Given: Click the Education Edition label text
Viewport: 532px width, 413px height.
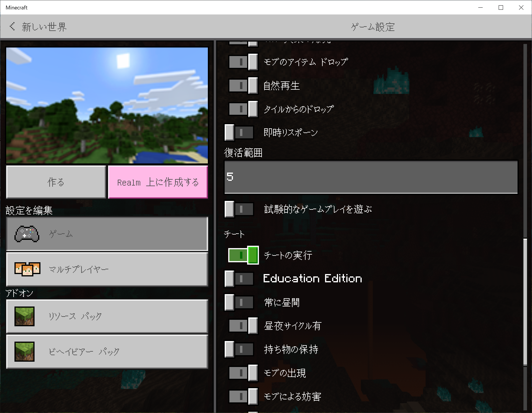Looking at the screenshot, I should coord(313,278).
